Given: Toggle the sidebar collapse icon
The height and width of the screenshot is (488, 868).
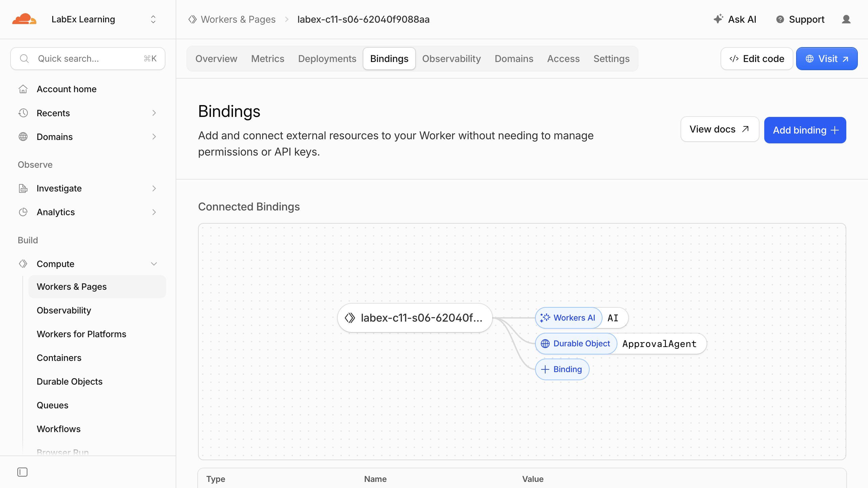Looking at the screenshot, I should 22,472.
